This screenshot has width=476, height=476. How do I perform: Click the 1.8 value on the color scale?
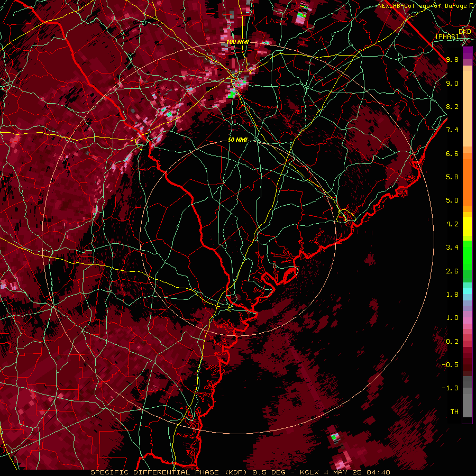point(452,295)
